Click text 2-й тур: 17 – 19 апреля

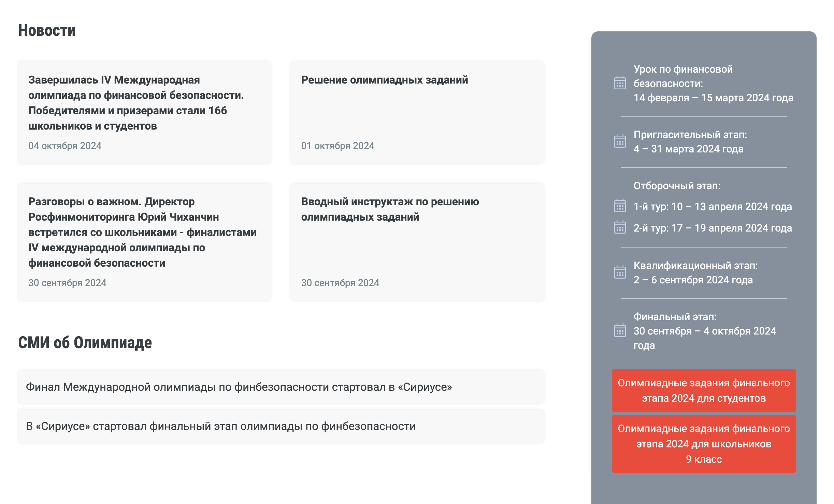click(713, 228)
